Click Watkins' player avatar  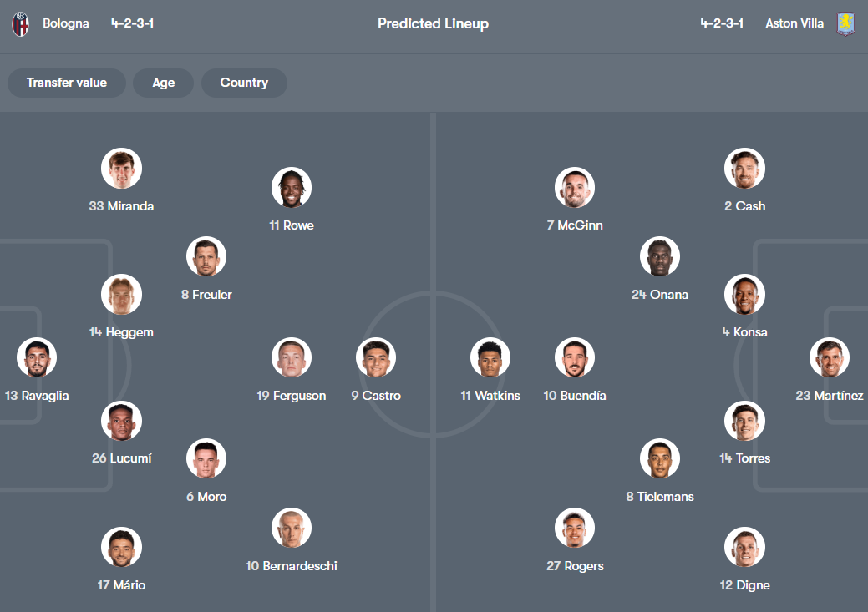pos(490,358)
